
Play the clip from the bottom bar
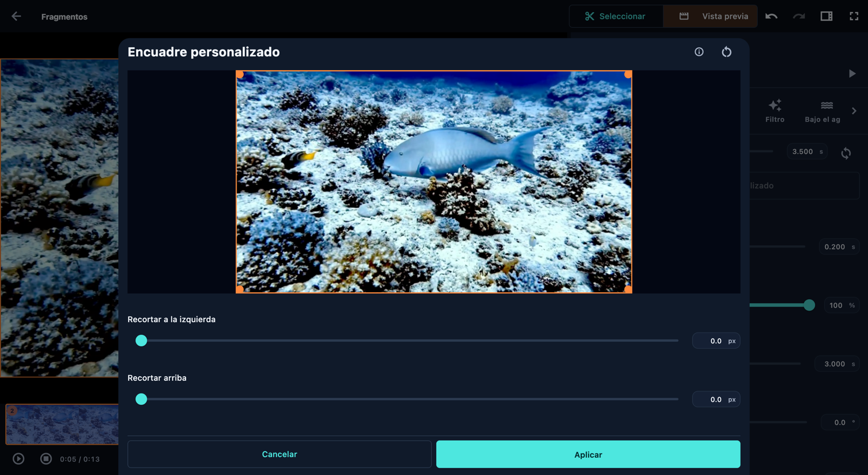18,458
